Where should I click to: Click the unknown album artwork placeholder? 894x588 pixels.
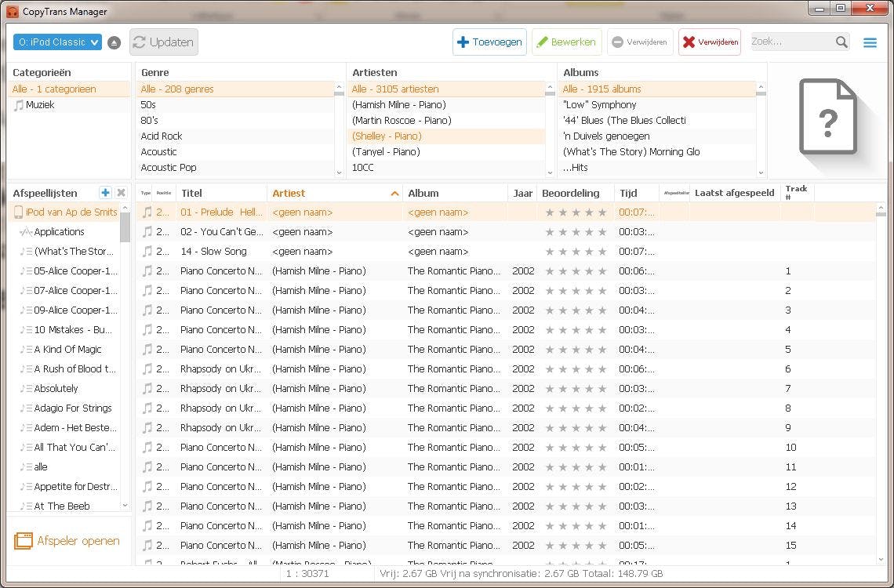(828, 117)
